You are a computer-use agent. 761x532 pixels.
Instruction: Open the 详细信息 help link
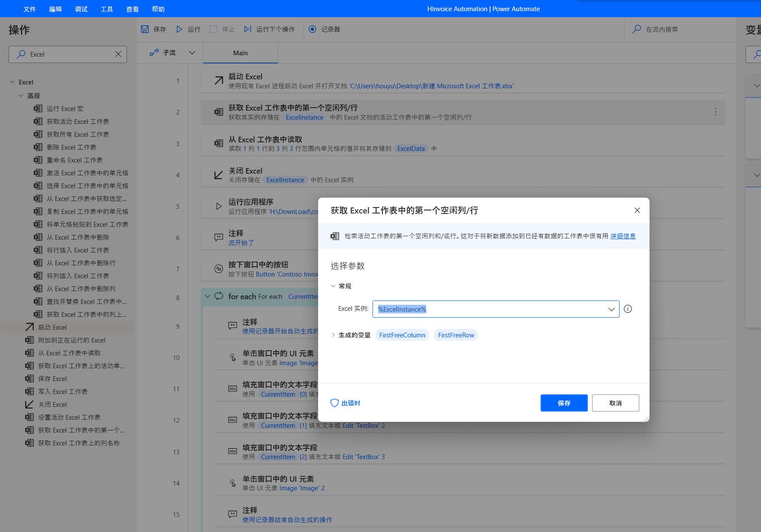623,236
